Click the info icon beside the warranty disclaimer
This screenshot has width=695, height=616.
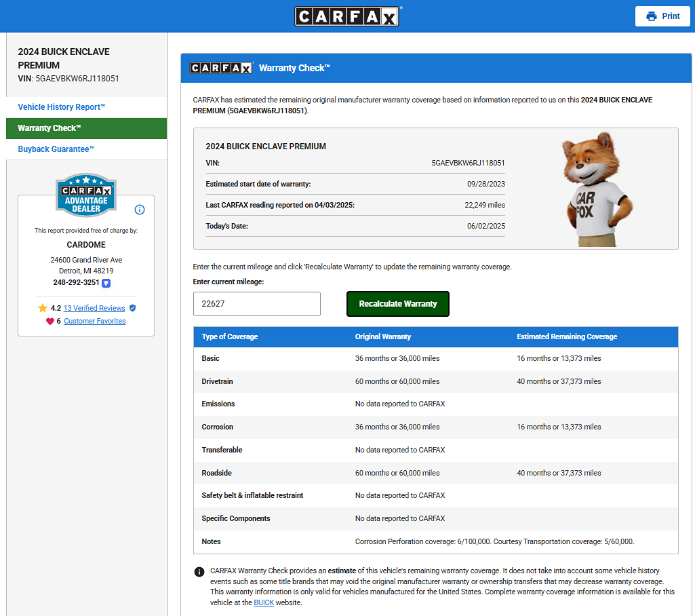pyautogui.click(x=199, y=572)
